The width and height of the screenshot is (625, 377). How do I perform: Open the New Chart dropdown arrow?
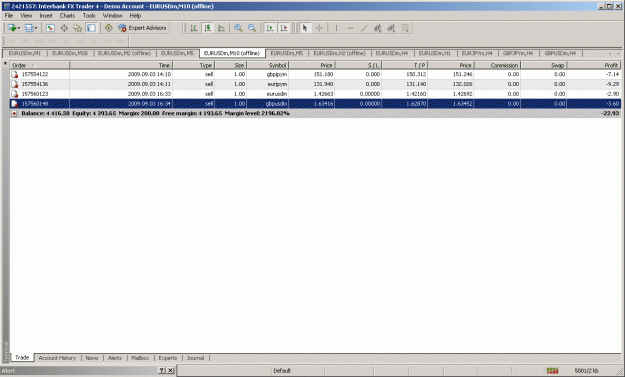pyautogui.click(x=19, y=28)
